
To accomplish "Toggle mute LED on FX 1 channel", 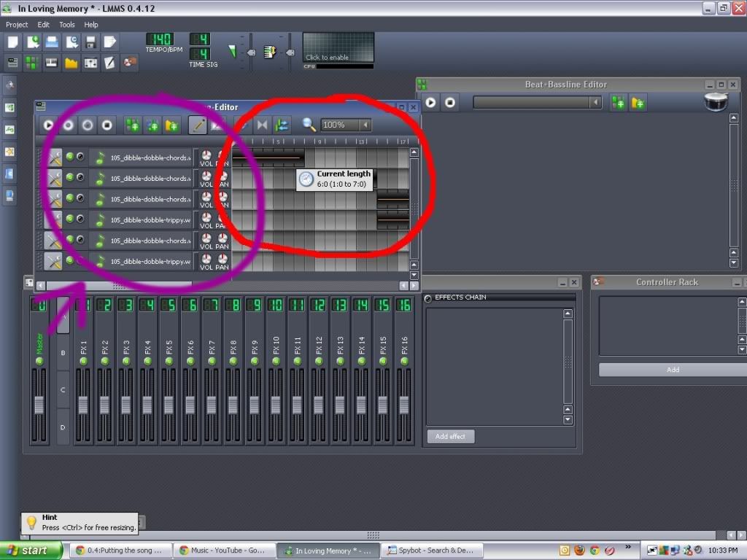I will coord(83,361).
